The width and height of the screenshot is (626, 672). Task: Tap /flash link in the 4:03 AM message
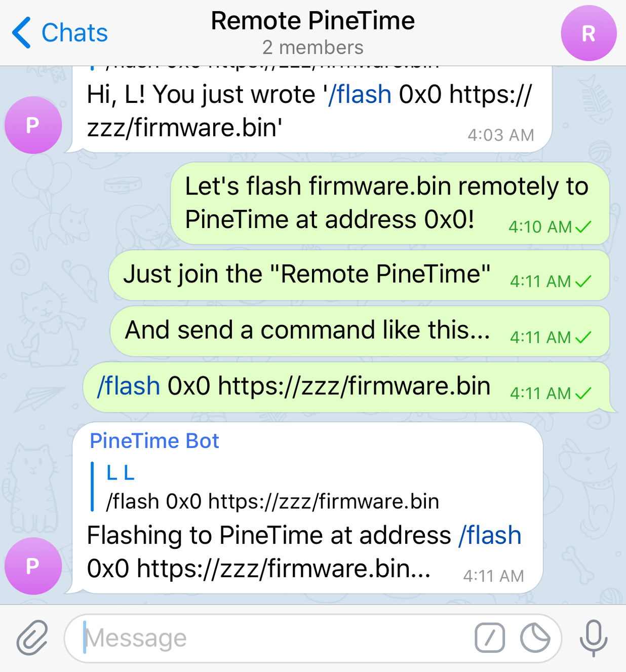point(360,94)
